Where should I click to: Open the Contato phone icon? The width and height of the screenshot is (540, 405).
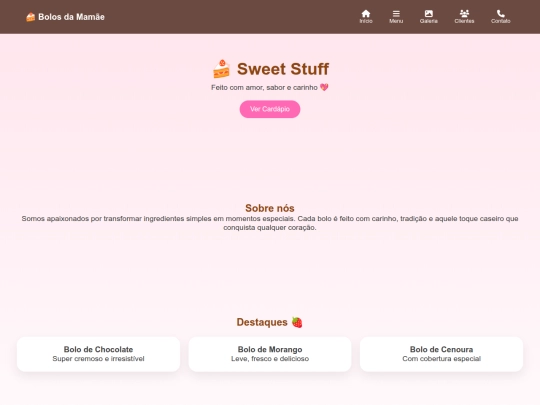500,14
